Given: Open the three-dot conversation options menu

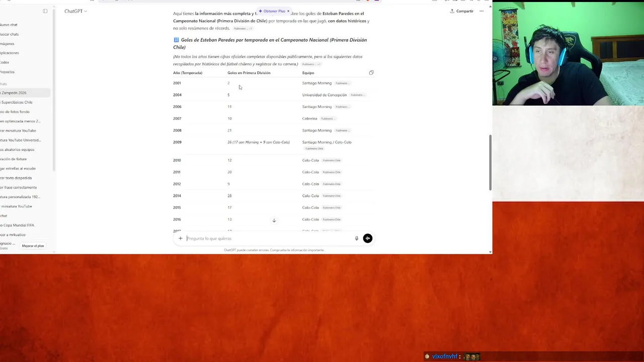Looking at the screenshot, I should tap(481, 11).
